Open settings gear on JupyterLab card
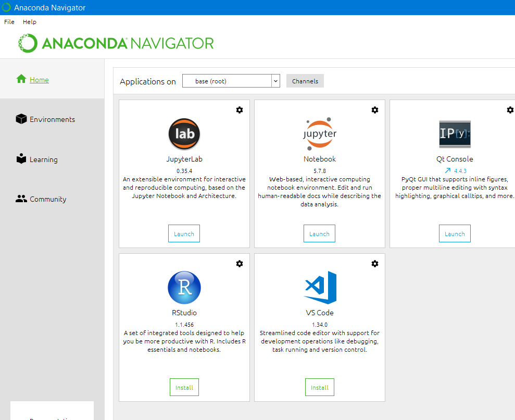The height and width of the screenshot is (420, 515). point(240,110)
